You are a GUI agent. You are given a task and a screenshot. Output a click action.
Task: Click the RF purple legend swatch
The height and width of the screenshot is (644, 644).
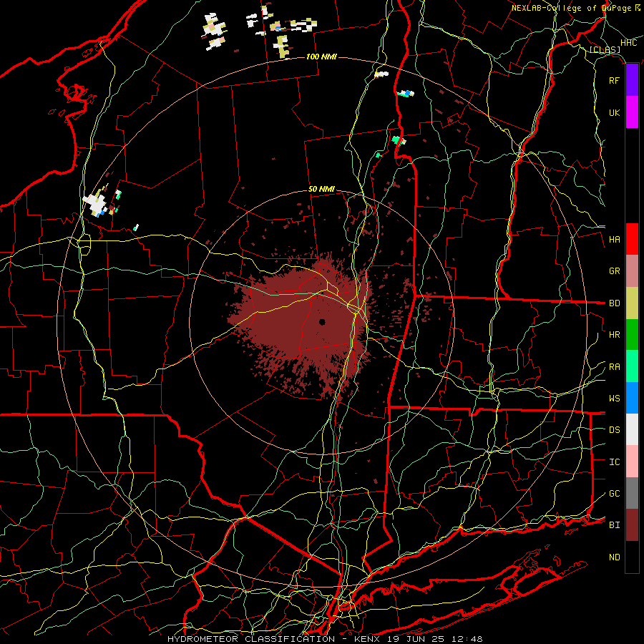coord(632,80)
